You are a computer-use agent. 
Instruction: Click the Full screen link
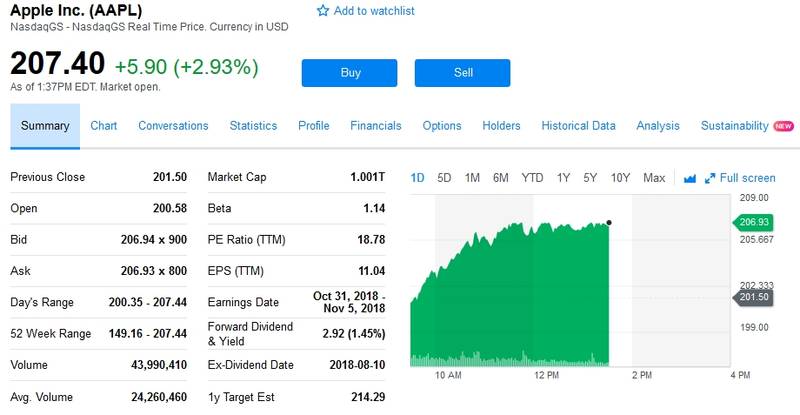point(747,178)
